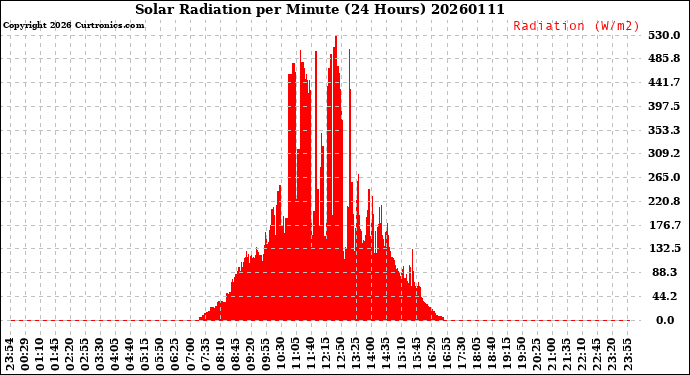
Task: Click the 07:00 time label
Action: pos(190,355)
